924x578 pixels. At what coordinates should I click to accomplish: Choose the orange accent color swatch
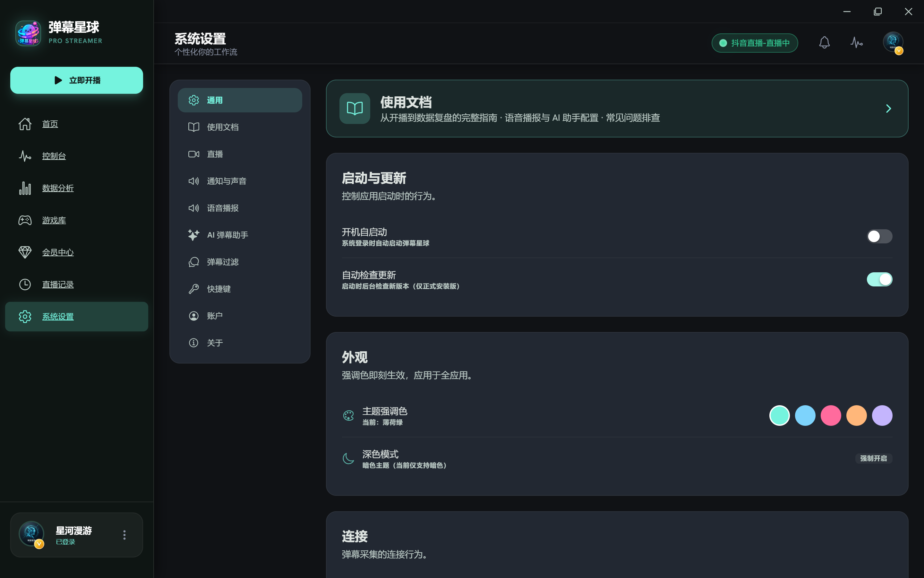tap(856, 416)
